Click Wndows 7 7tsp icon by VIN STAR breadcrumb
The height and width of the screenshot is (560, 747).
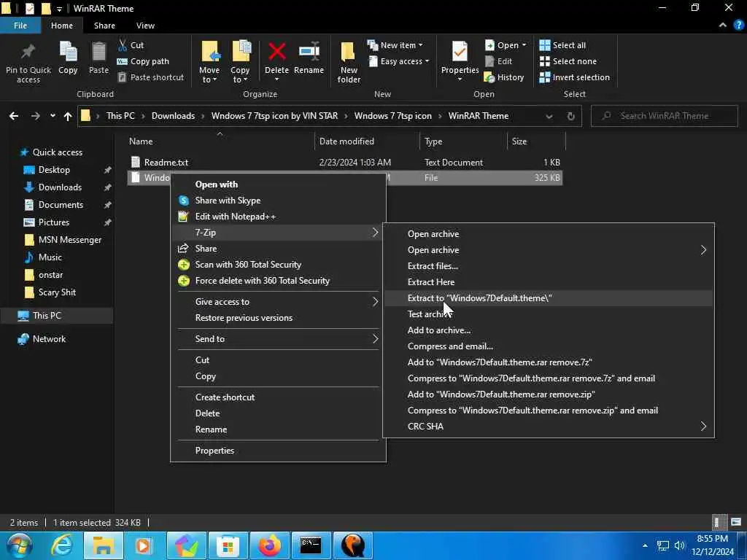[x=274, y=116]
